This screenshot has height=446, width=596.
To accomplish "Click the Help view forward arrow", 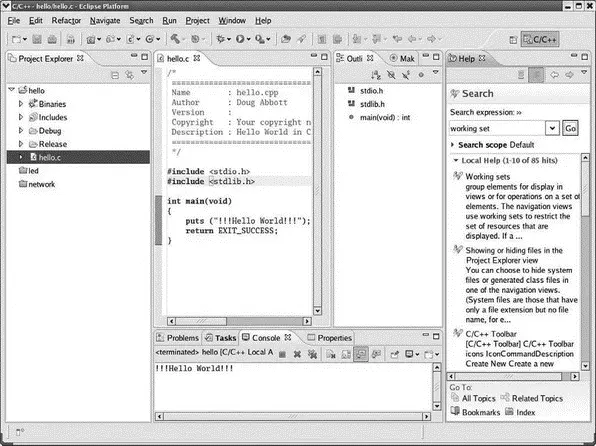I will pyautogui.click(x=569, y=75).
